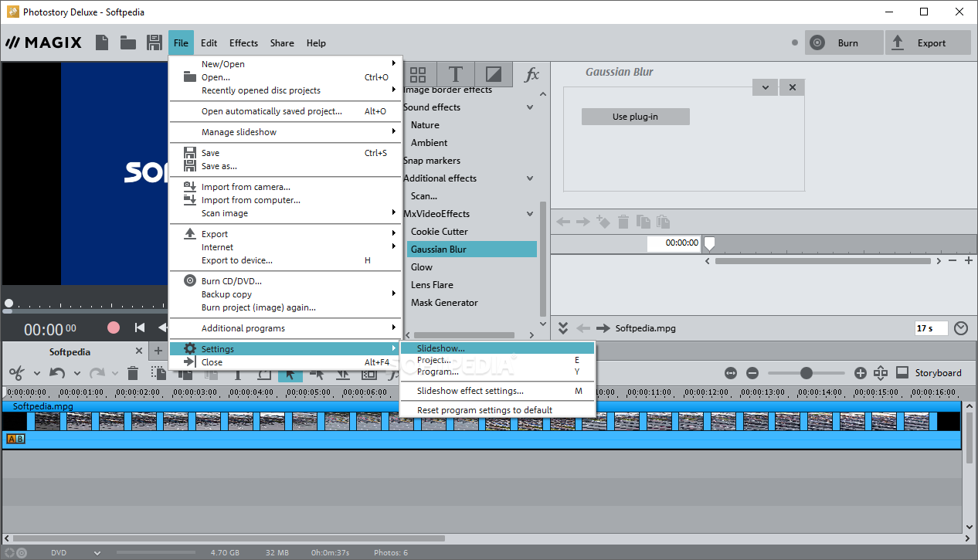Choose Save as... from File menu
Viewport: 978px width, 560px height.
(286, 166)
